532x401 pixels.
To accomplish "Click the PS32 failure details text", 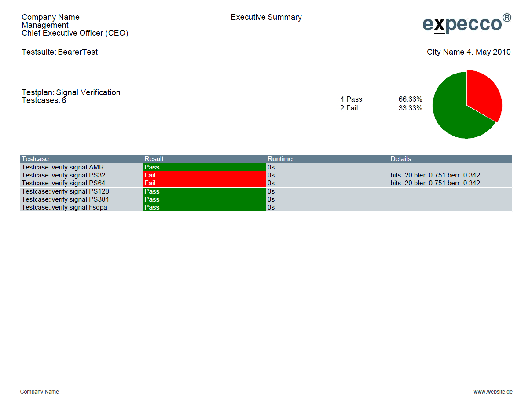I will (x=435, y=175).
